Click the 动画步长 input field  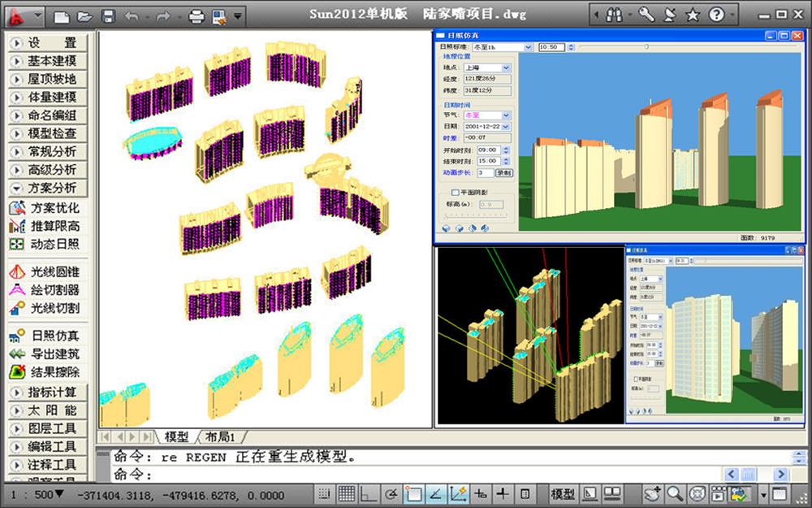[486, 172]
